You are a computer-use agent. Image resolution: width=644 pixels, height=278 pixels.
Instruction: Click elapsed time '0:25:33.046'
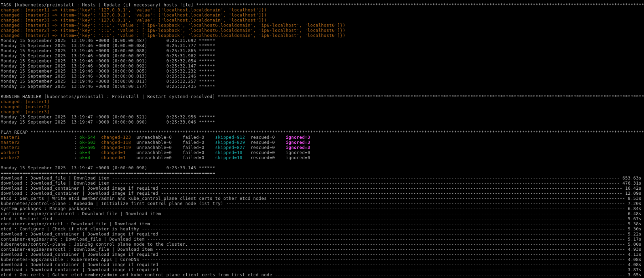181,122
